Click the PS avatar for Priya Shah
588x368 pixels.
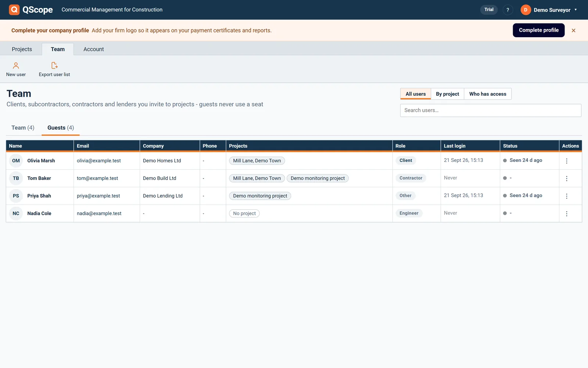pos(16,196)
